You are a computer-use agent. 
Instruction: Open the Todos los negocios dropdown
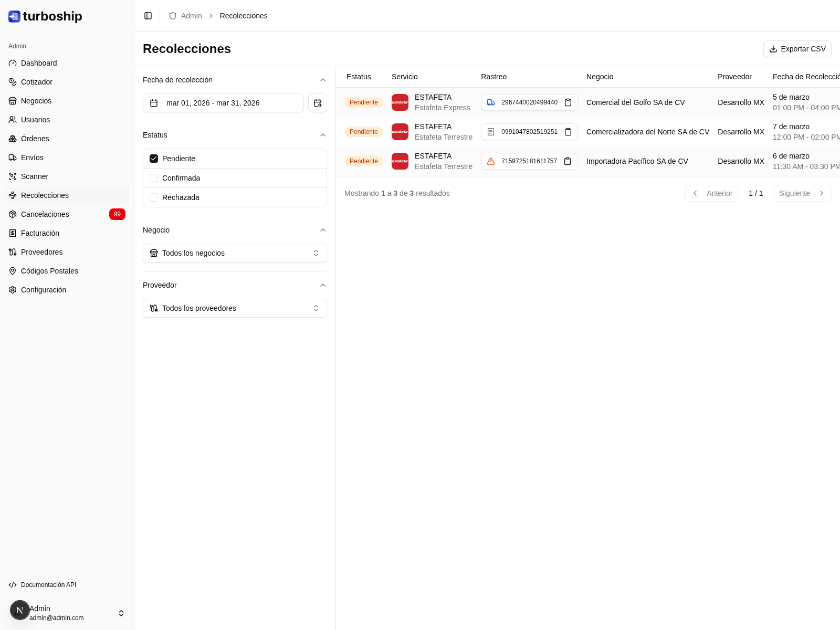coord(235,253)
